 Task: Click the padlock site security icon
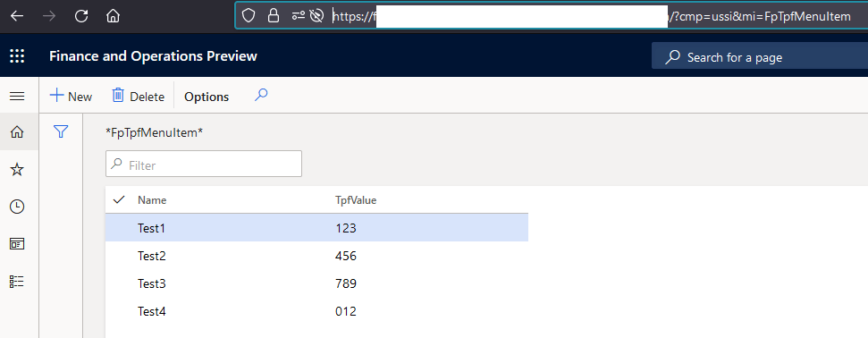click(x=274, y=16)
